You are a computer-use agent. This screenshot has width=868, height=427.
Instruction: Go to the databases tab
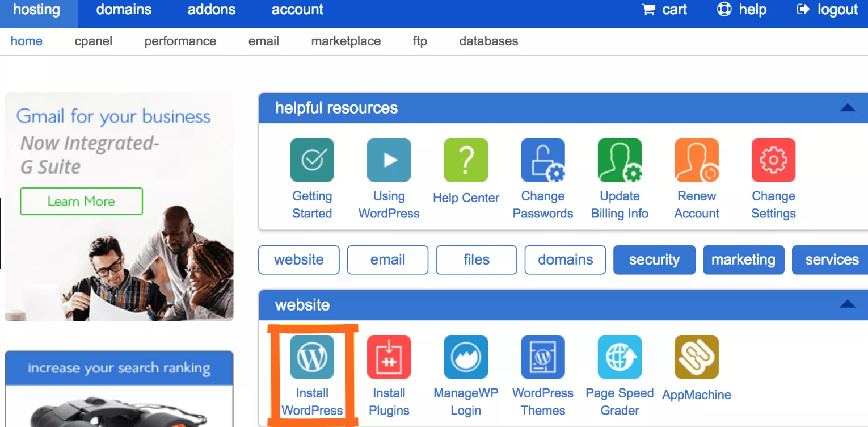point(488,41)
